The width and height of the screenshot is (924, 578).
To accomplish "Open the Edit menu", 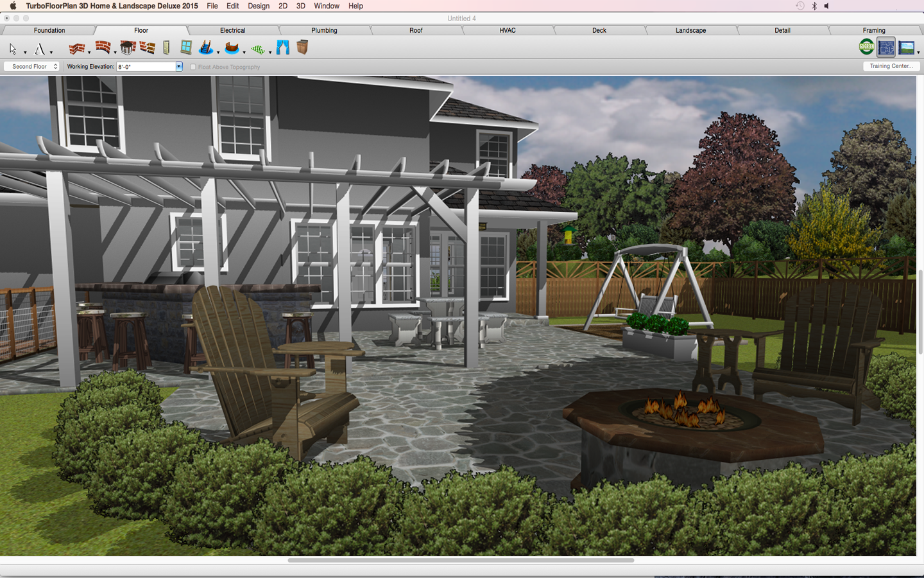I will [x=233, y=6].
